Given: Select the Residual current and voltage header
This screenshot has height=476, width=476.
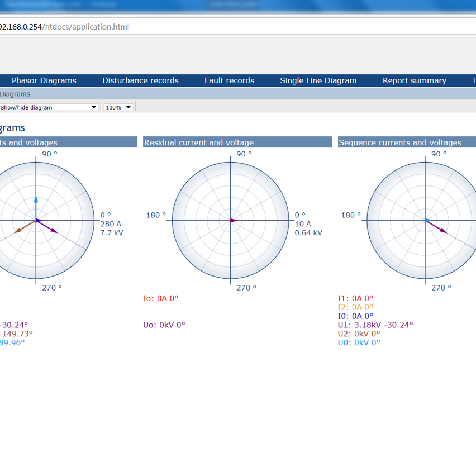Looking at the screenshot, I should (237, 142).
